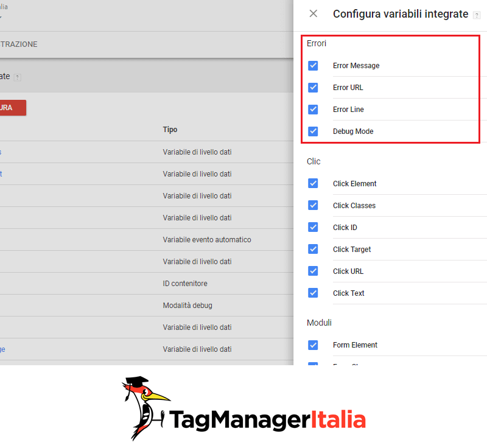Uncheck the Error URL checkbox
The height and width of the screenshot is (448, 487).
(x=313, y=88)
